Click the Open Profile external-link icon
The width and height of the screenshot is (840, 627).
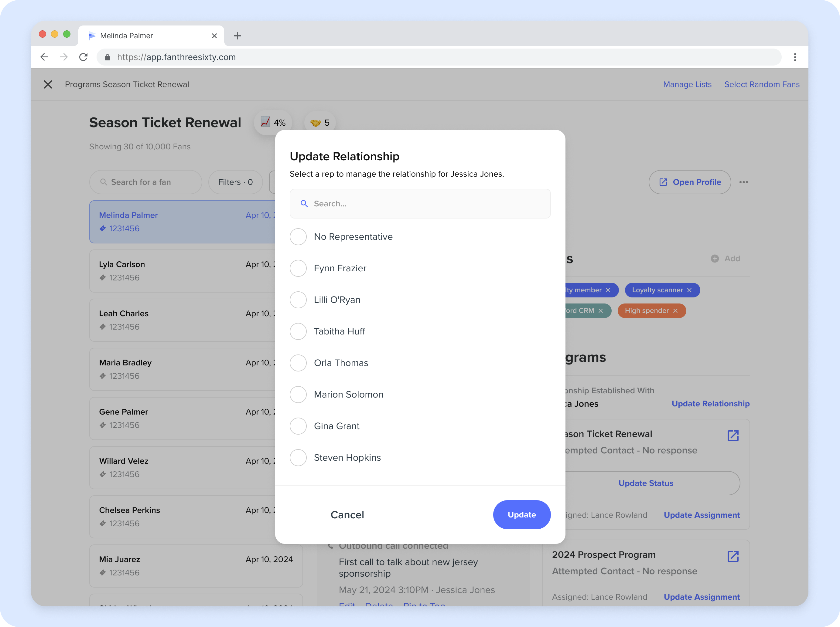pos(663,182)
